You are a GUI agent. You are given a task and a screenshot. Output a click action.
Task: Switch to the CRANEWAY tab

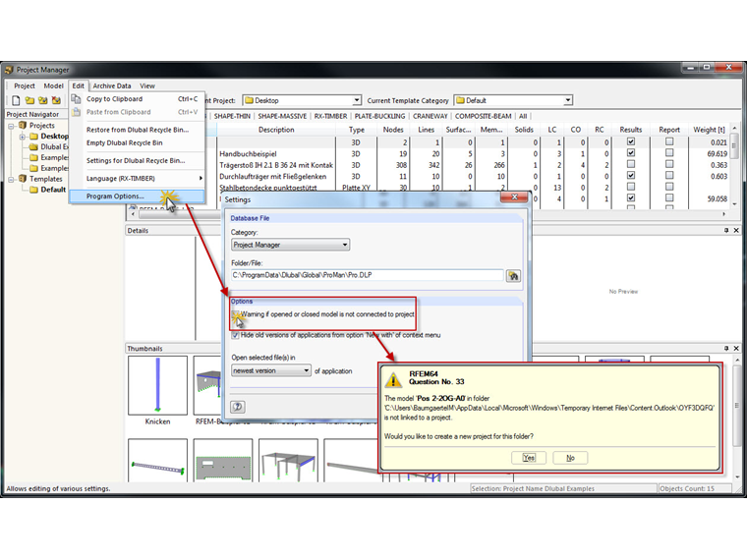click(x=431, y=116)
